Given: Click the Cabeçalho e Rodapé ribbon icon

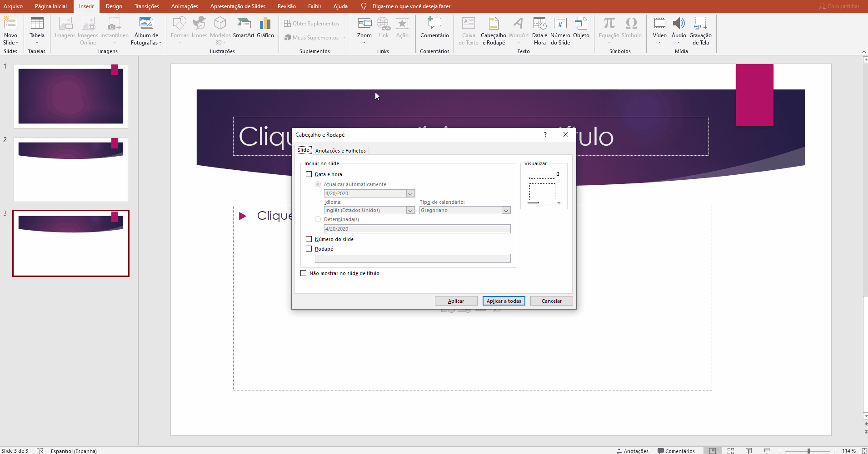Looking at the screenshot, I should tap(494, 31).
